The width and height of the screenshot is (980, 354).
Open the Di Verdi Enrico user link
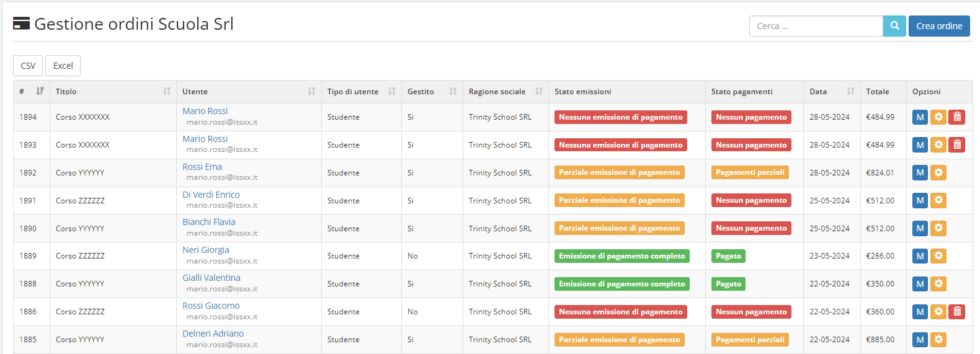tap(211, 195)
